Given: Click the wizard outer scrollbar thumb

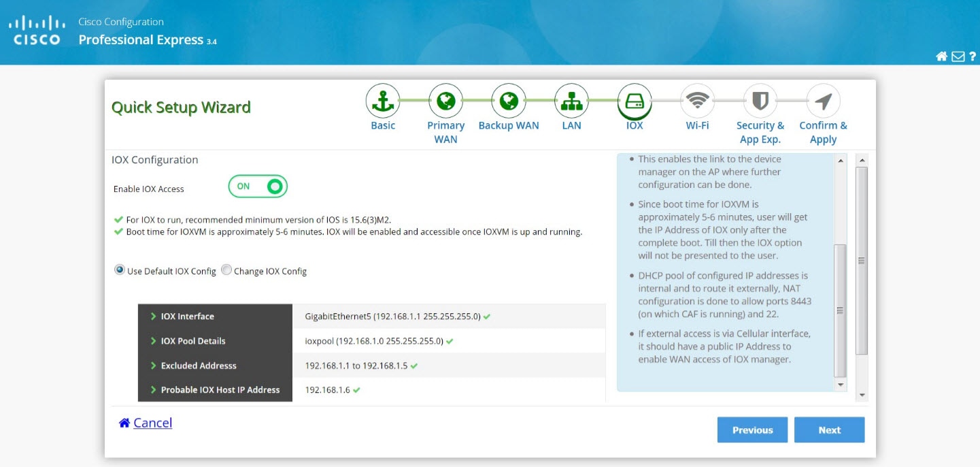Looking at the screenshot, I should 862,260.
